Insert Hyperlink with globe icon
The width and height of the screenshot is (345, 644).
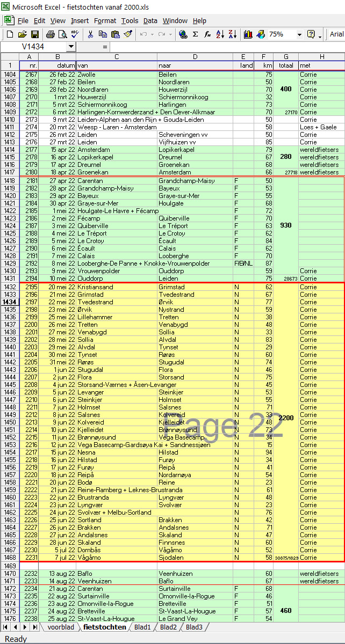click(x=183, y=34)
